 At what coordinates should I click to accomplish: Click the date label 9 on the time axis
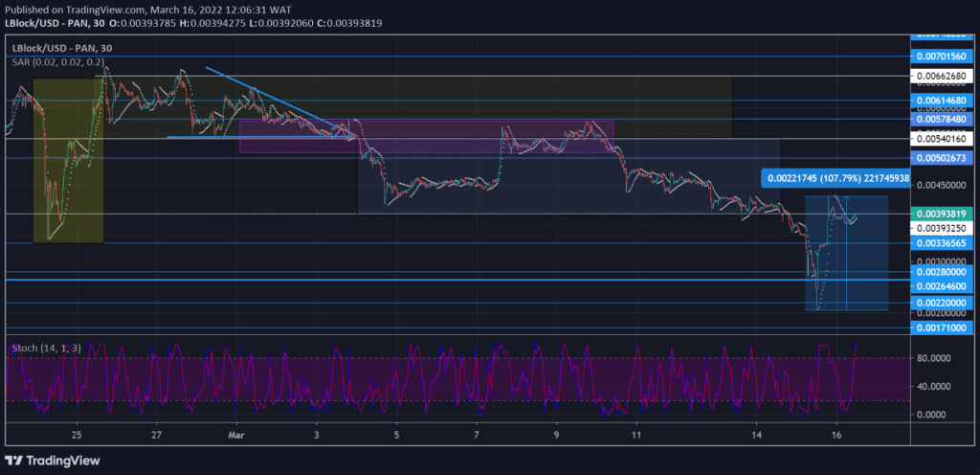[556, 435]
